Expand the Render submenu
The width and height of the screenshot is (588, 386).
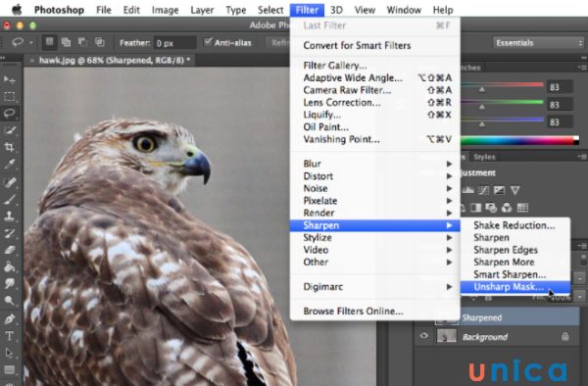375,213
